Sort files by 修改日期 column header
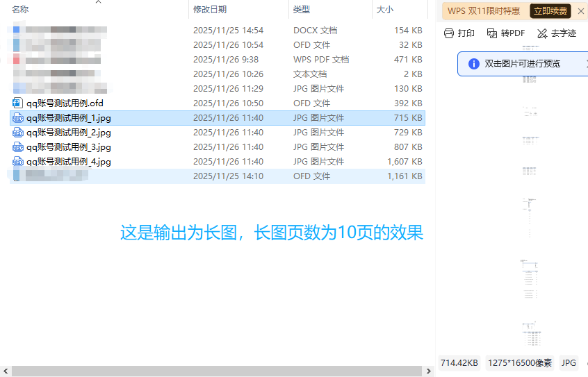Viewport: 588px width, 377px height. click(210, 10)
